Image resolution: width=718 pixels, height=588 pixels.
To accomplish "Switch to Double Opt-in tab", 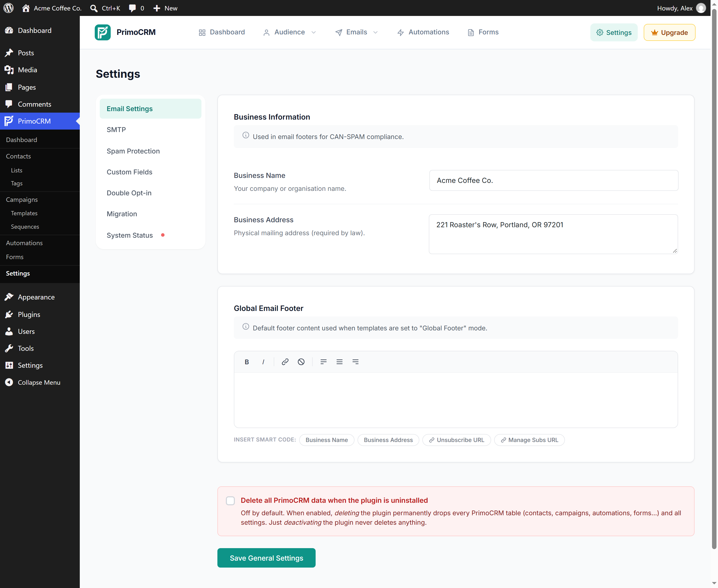I will click(x=150, y=193).
